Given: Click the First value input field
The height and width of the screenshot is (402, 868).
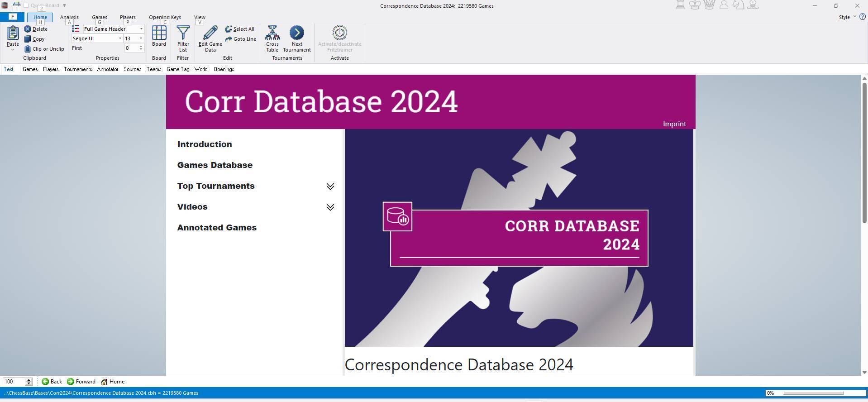Looking at the screenshot, I should [131, 48].
